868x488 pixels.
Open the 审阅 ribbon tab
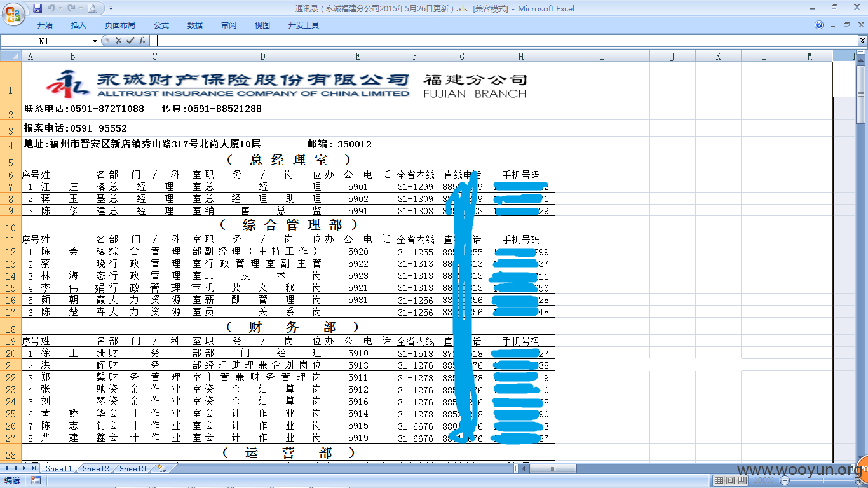point(229,25)
